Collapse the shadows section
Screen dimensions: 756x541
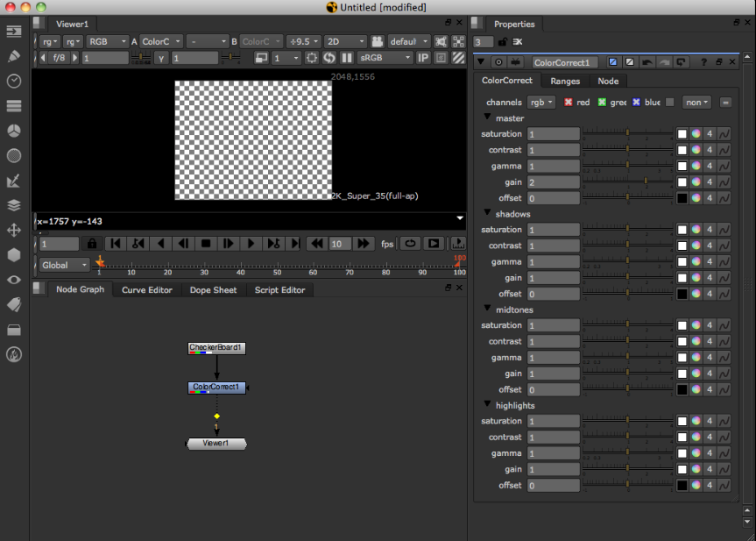[488, 214]
